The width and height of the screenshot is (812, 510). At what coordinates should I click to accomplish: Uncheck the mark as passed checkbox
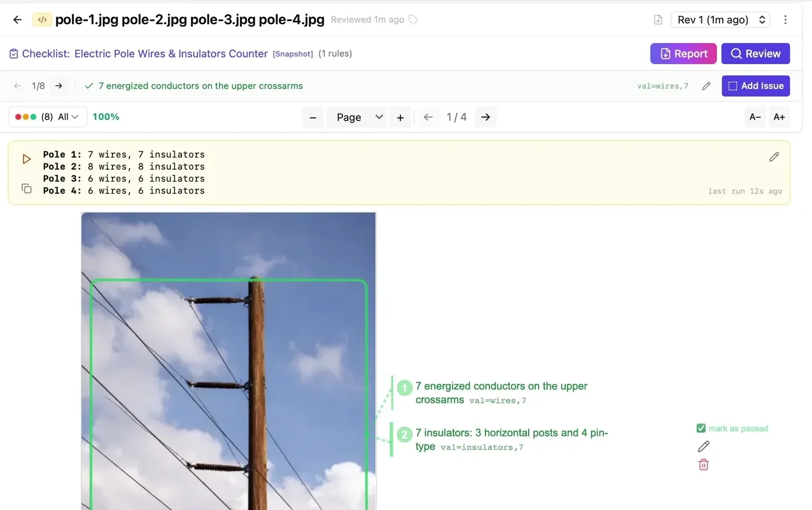click(x=701, y=428)
